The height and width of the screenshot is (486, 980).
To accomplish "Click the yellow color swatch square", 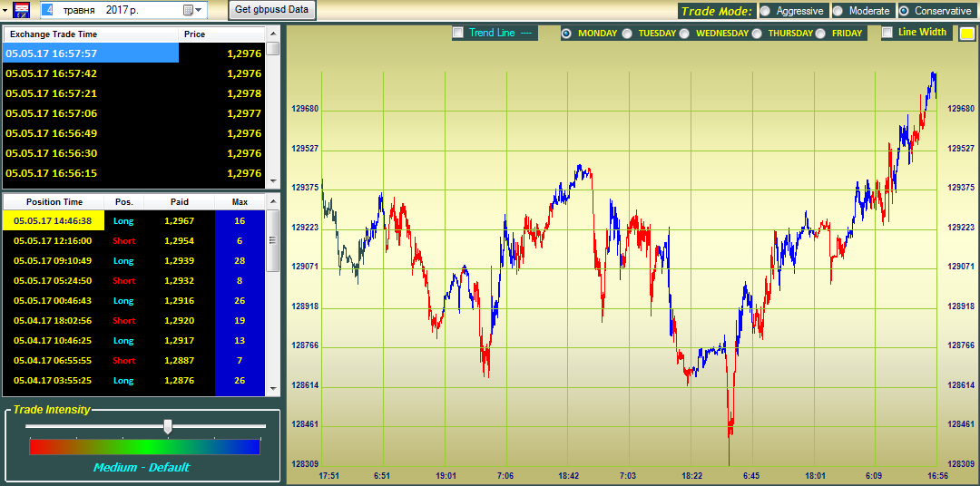I will pos(967,34).
